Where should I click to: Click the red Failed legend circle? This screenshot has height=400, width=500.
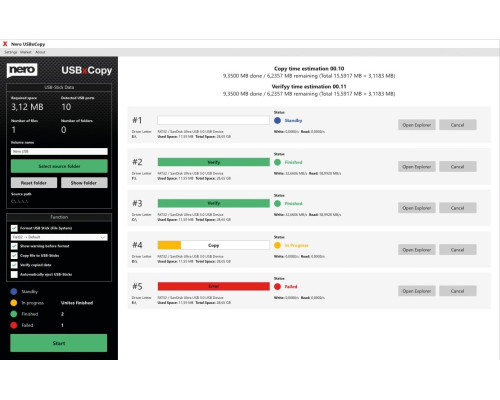coord(14,325)
